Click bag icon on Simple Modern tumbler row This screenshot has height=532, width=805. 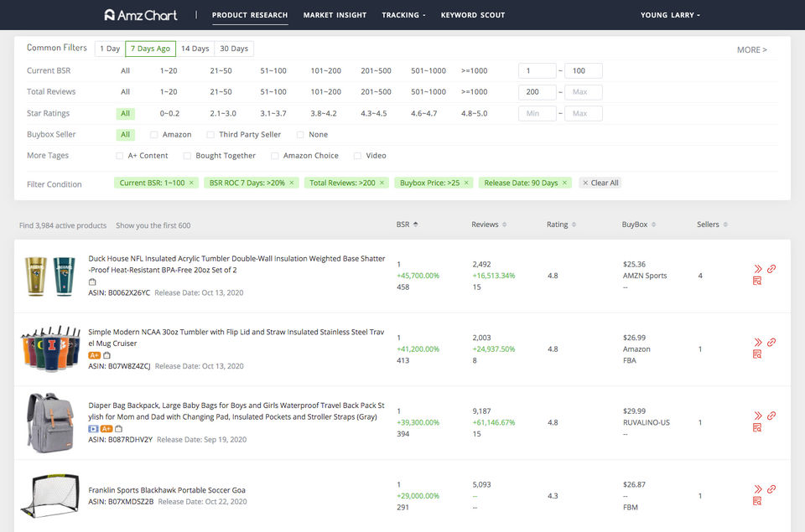pos(106,355)
